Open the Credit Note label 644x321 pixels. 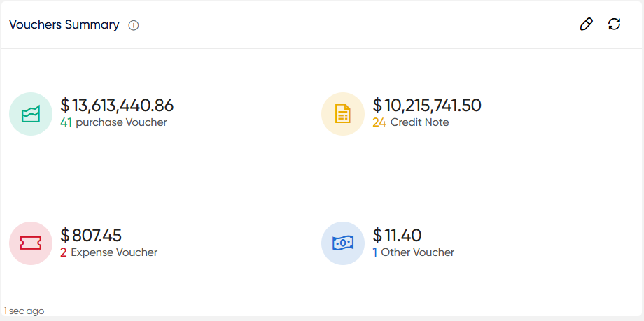tap(420, 122)
